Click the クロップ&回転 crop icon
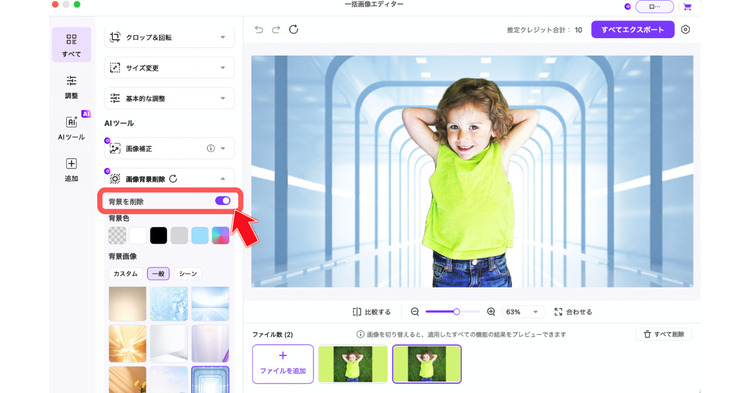This screenshot has width=750, height=393. point(115,37)
